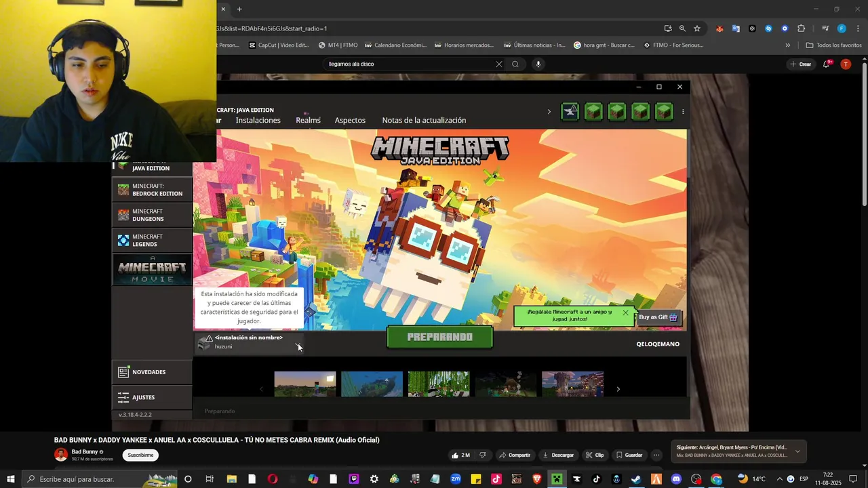Click the Clip button under the video

tap(595, 455)
